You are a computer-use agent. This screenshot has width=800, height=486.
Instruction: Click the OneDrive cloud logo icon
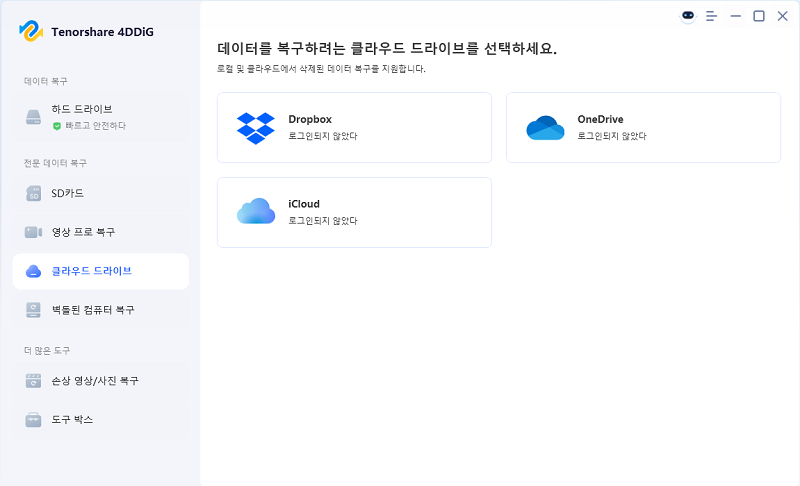pyautogui.click(x=545, y=128)
